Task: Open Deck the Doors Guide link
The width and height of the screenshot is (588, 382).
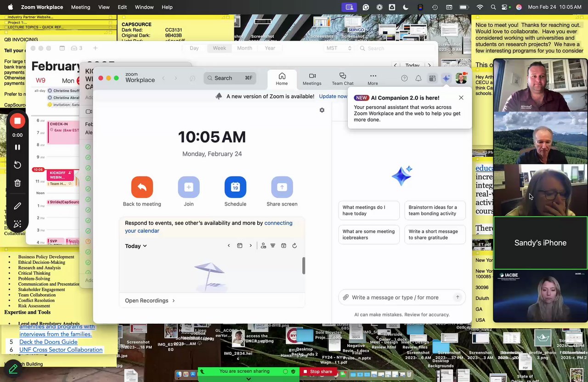Action: pyautogui.click(x=48, y=342)
